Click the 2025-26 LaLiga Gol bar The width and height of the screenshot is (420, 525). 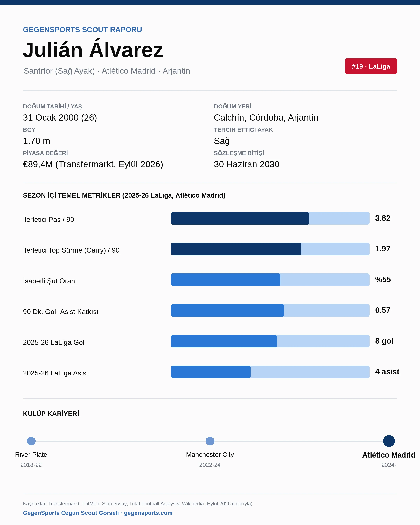click(270, 341)
